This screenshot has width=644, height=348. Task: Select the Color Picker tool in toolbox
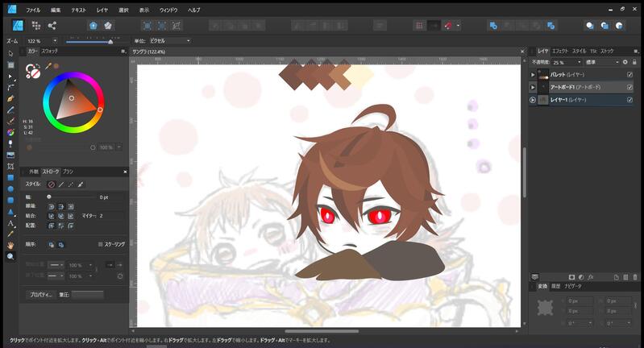point(10,234)
